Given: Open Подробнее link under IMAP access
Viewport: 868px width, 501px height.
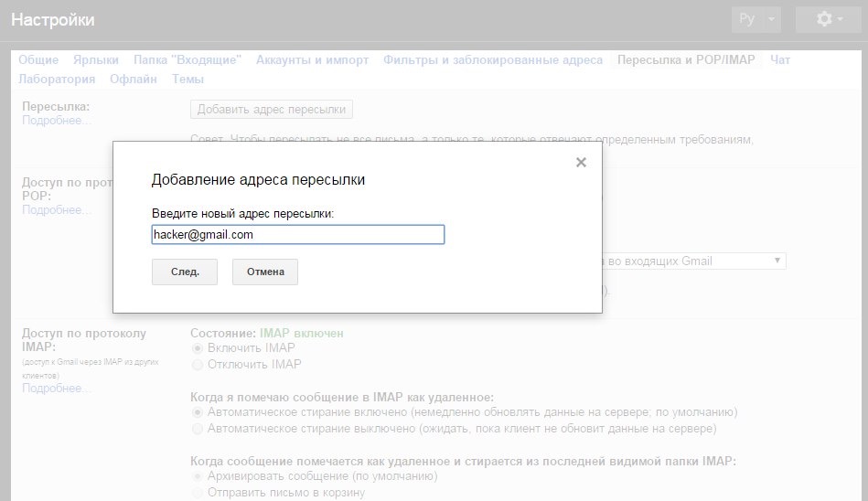Looking at the screenshot, I should 57,388.
